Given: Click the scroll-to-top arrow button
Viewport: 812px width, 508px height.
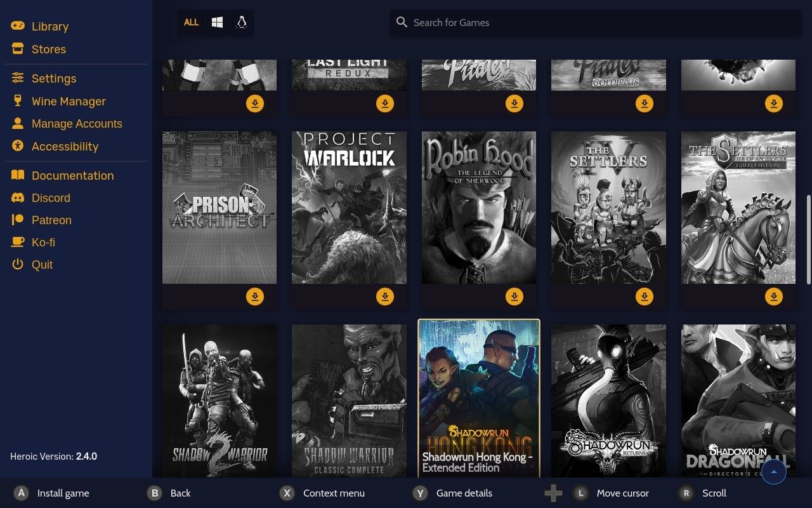Looking at the screenshot, I should pyautogui.click(x=773, y=472).
